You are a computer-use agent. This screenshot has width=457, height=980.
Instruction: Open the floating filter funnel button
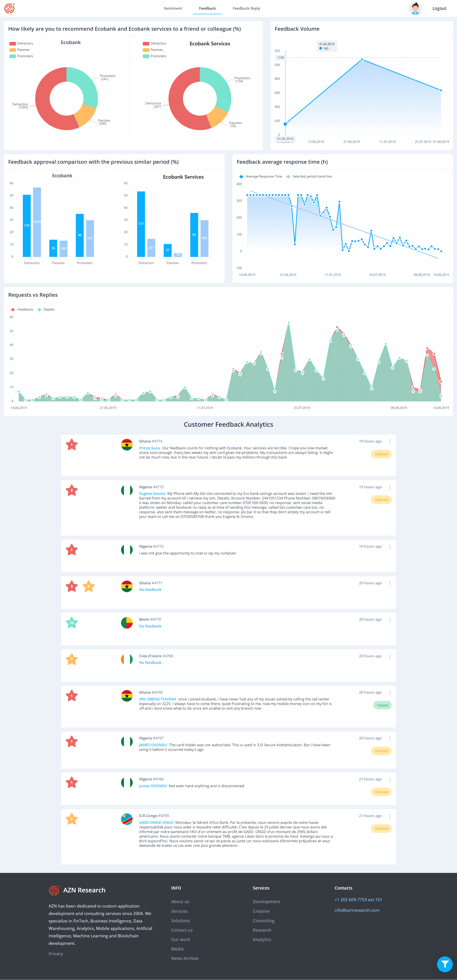coord(445,964)
